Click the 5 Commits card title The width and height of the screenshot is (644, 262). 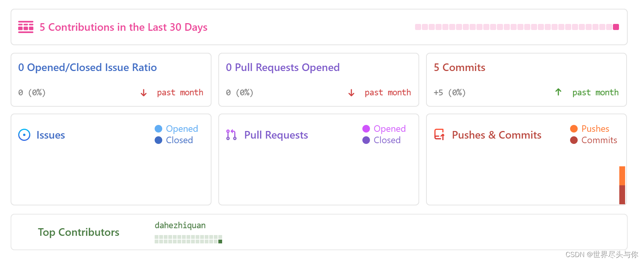tap(459, 68)
